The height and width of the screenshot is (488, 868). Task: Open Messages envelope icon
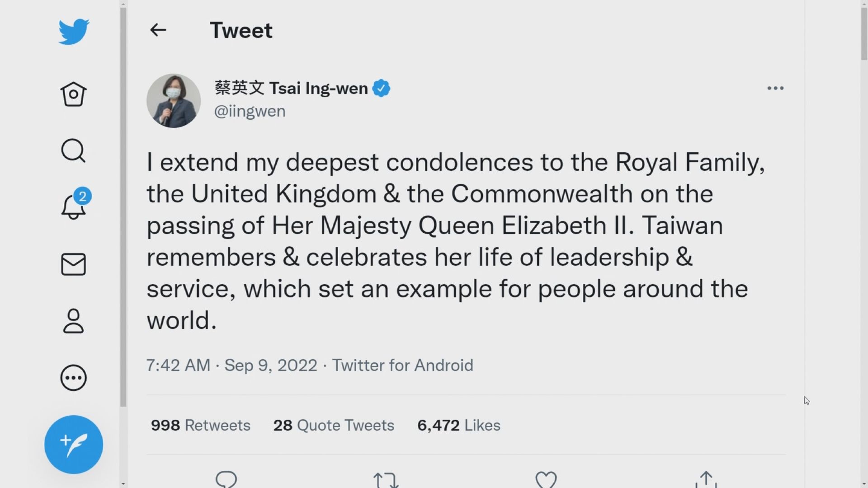coord(73,264)
